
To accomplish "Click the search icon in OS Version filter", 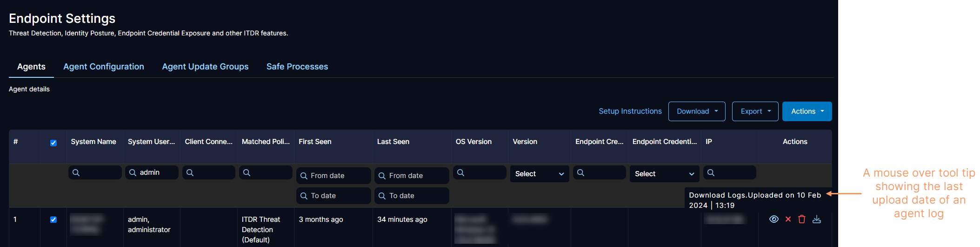I will point(460,172).
